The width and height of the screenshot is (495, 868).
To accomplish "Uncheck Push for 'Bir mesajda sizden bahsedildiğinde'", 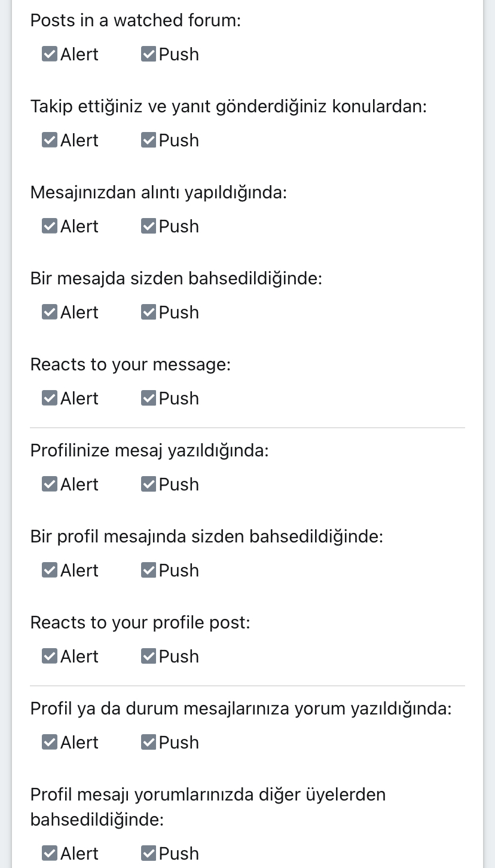I will pyautogui.click(x=148, y=312).
